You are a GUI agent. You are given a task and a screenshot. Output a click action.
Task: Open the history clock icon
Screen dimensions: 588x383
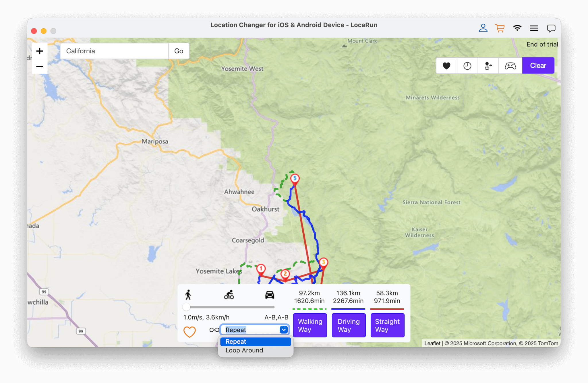pyautogui.click(x=467, y=66)
